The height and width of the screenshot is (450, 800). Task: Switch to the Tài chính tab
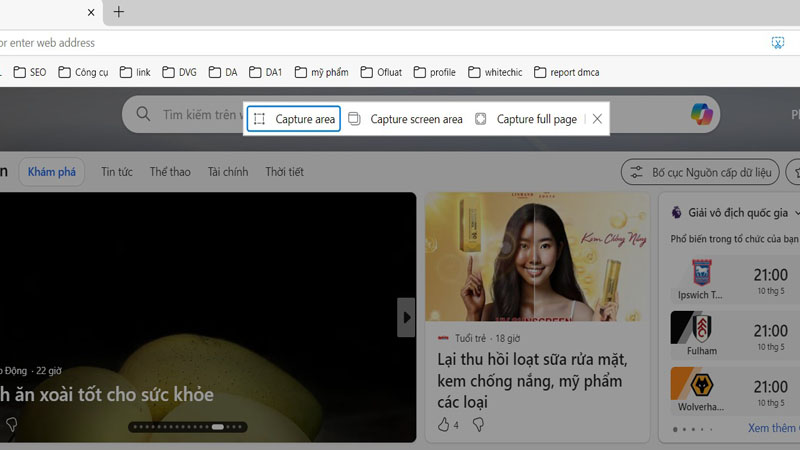[228, 172]
